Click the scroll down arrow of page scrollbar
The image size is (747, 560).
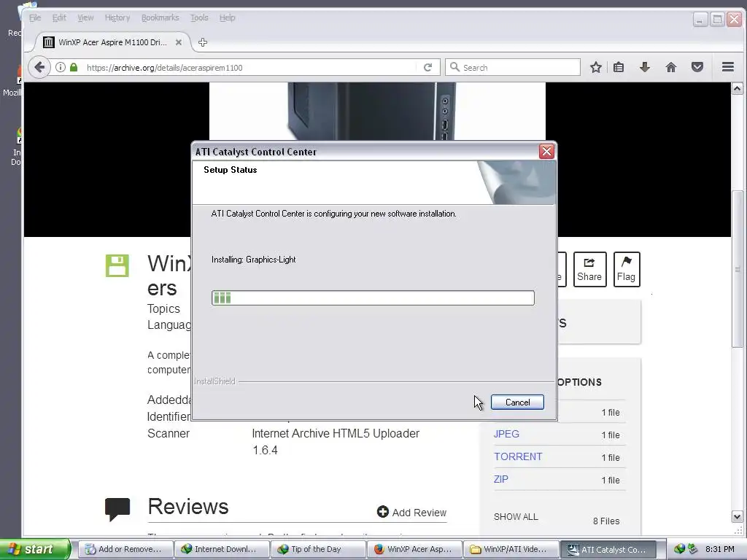(737, 517)
